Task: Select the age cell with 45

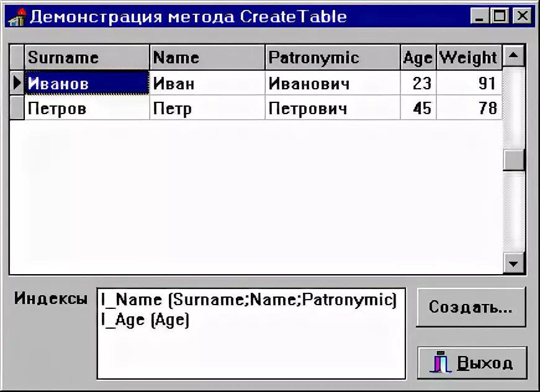Action: pos(418,108)
